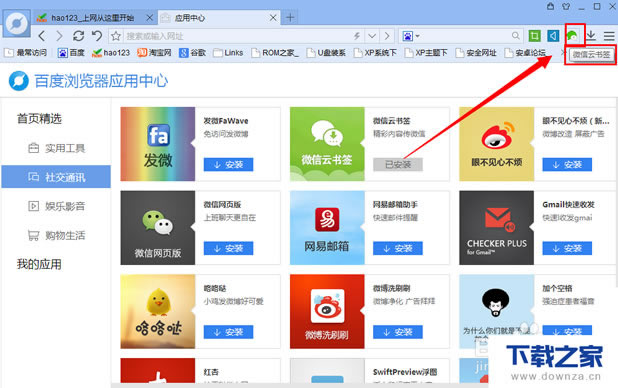The image size is (618, 388).
Task: Open the 发微 rainbow app thumbnail
Action: pos(158,144)
